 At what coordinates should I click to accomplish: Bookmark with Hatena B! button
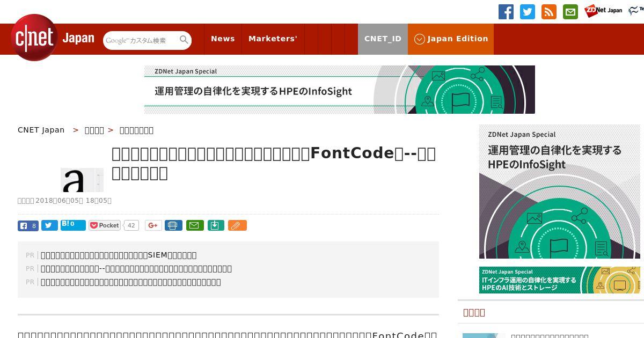[73, 225]
